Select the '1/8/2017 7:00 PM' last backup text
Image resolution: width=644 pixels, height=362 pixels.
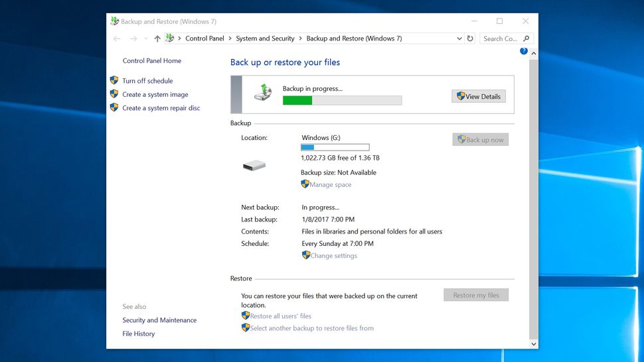[x=328, y=219]
